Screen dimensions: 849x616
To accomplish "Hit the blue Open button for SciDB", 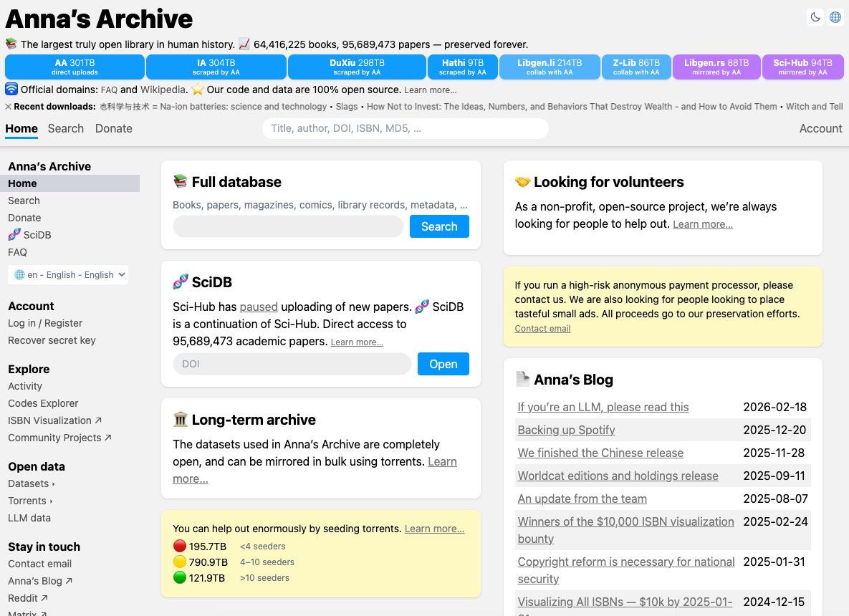I will [443, 364].
